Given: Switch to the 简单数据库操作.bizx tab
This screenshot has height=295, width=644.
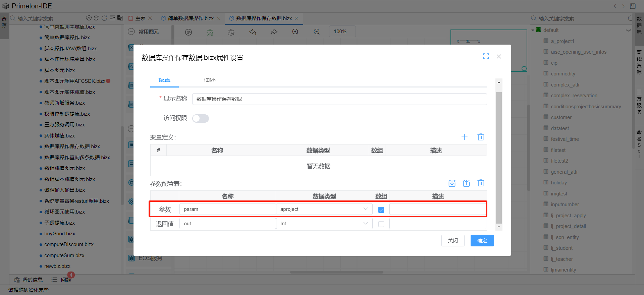Looking at the screenshot, I should (190, 18).
